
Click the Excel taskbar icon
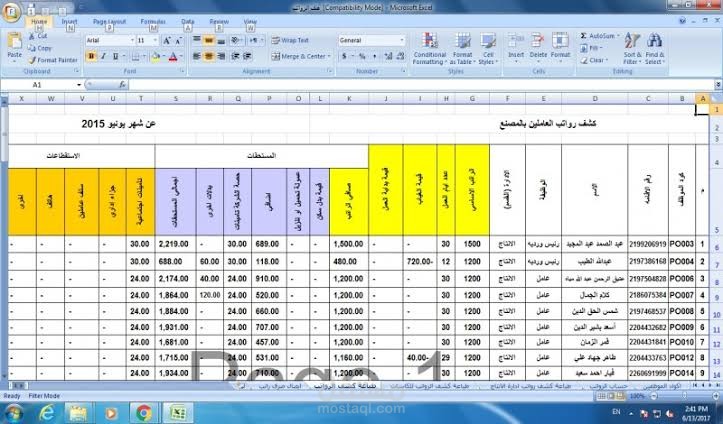click(x=178, y=413)
